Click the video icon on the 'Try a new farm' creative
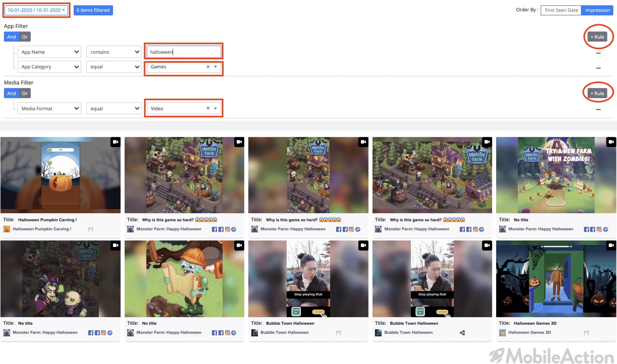The width and height of the screenshot is (617, 364). 611,142
